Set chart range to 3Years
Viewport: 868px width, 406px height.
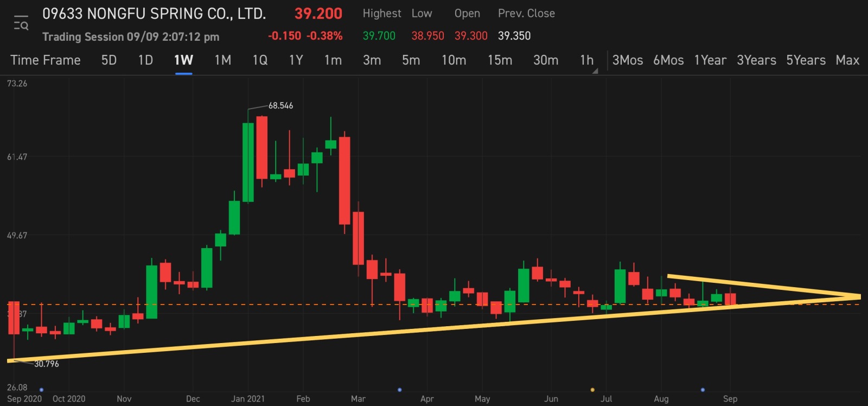pyautogui.click(x=756, y=60)
